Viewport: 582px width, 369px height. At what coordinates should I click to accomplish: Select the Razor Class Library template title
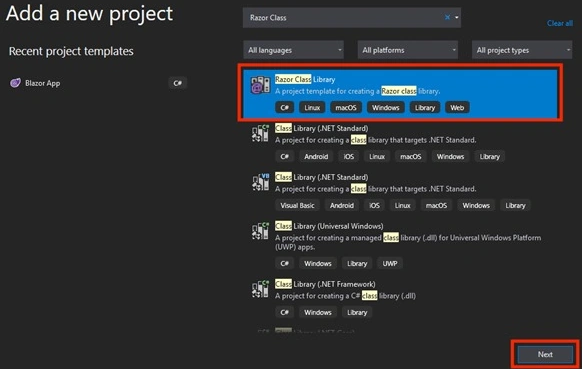[305, 79]
